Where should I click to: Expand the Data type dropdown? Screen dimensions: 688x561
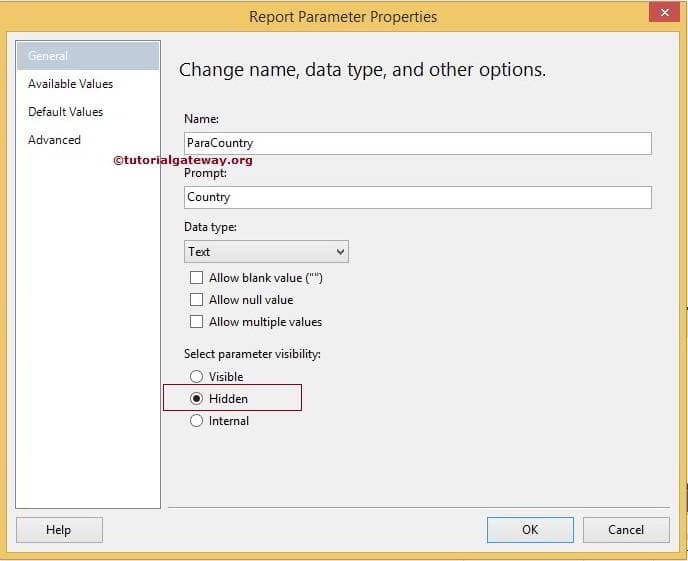(266, 252)
